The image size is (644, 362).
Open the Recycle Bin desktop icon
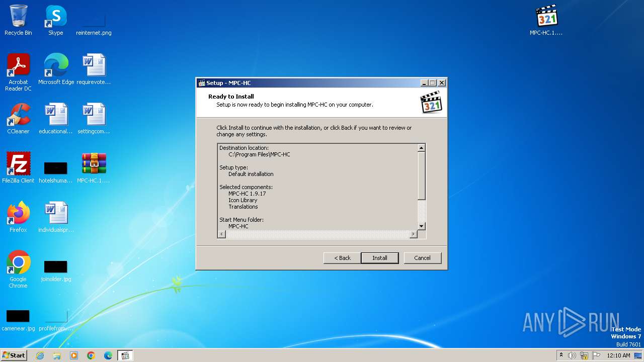[18, 20]
